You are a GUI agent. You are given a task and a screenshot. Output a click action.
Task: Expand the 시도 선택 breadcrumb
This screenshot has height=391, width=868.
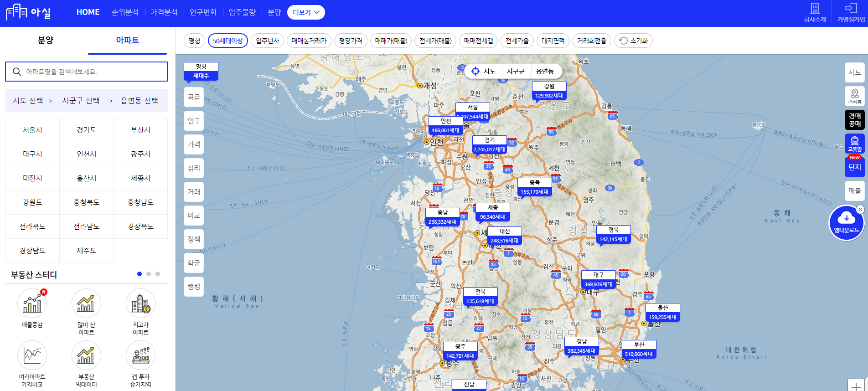click(x=28, y=101)
